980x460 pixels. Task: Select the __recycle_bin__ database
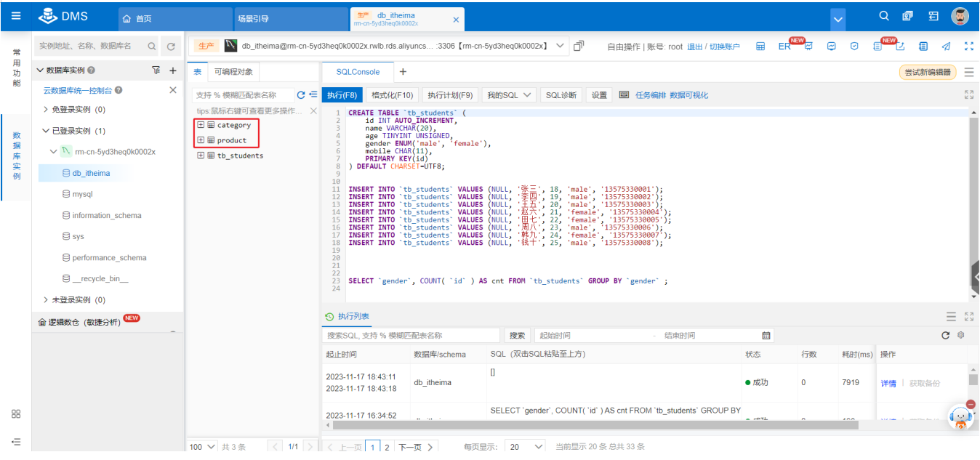[100, 278]
